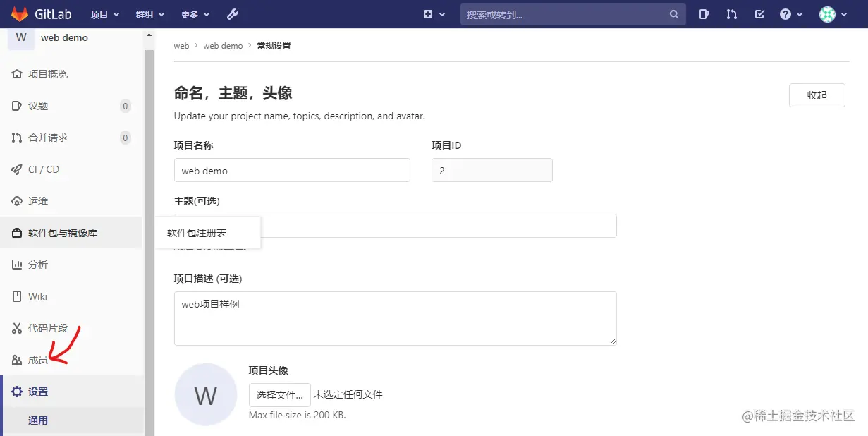Click the 合并请求 sidebar icon
This screenshot has height=436, width=868.
[17, 138]
